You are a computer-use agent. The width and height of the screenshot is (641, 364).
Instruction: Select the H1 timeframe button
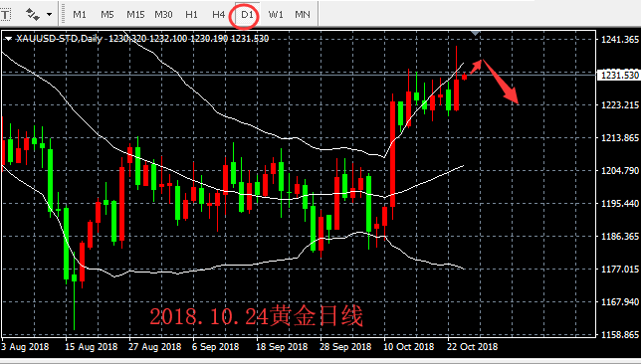[x=191, y=15]
